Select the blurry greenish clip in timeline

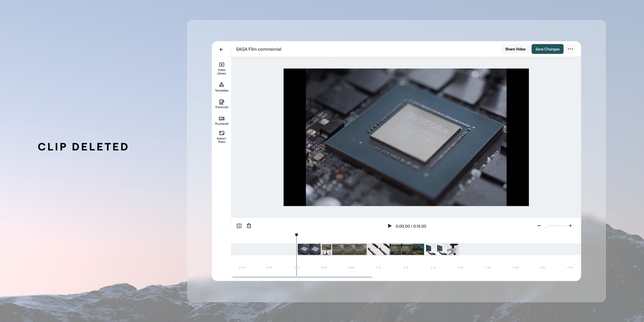tap(349, 249)
